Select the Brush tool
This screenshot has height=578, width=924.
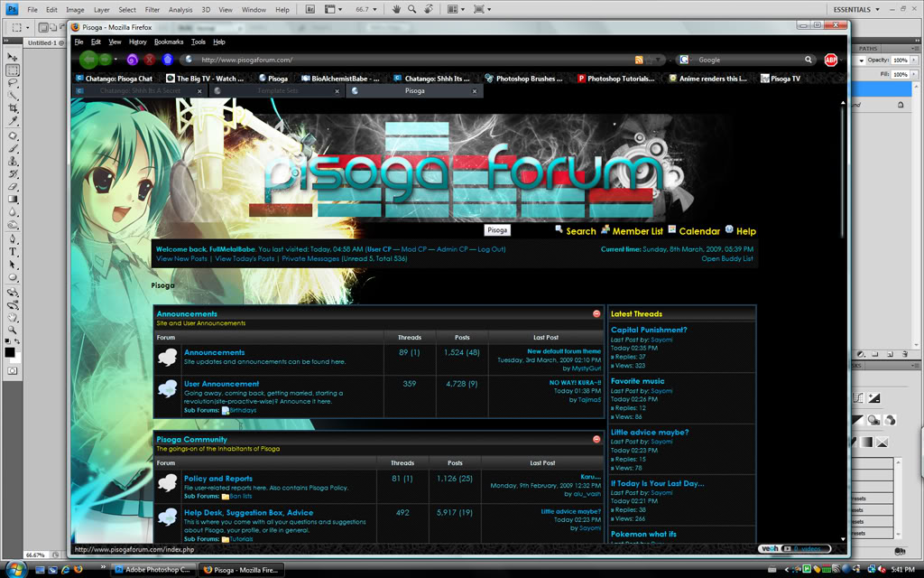pyautogui.click(x=13, y=149)
